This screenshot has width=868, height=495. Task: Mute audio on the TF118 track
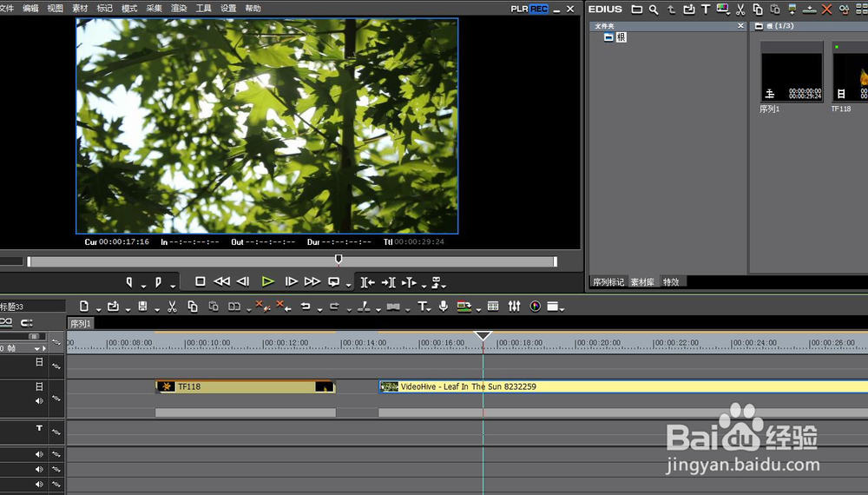[x=39, y=401]
